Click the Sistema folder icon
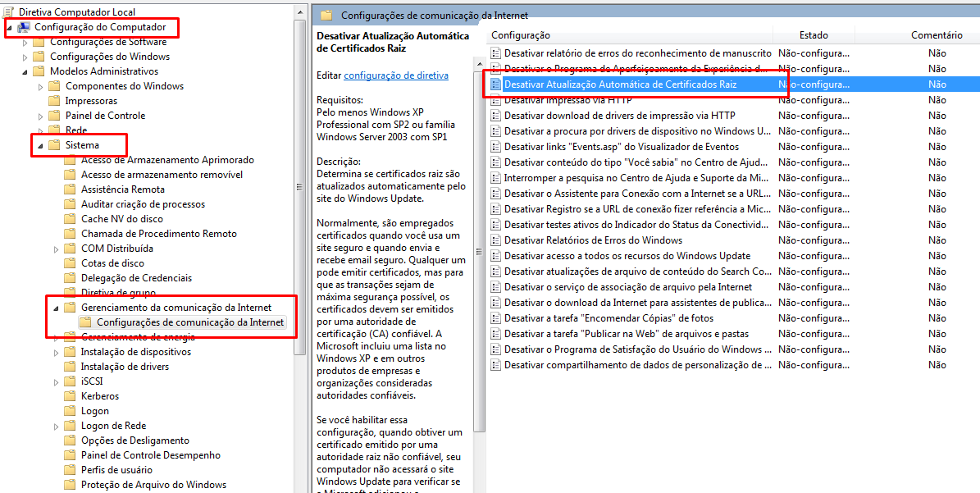This screenshot has width=980, height=493. [55, 145]
